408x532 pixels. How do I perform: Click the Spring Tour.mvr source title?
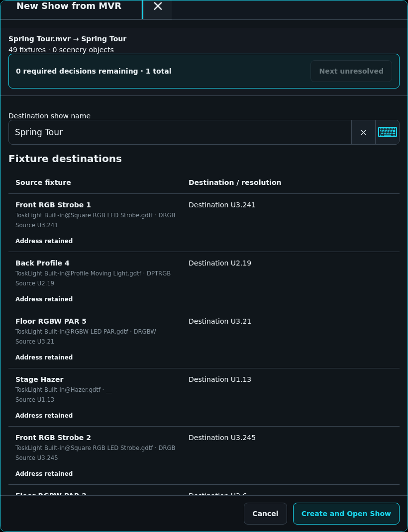[68, 39]
